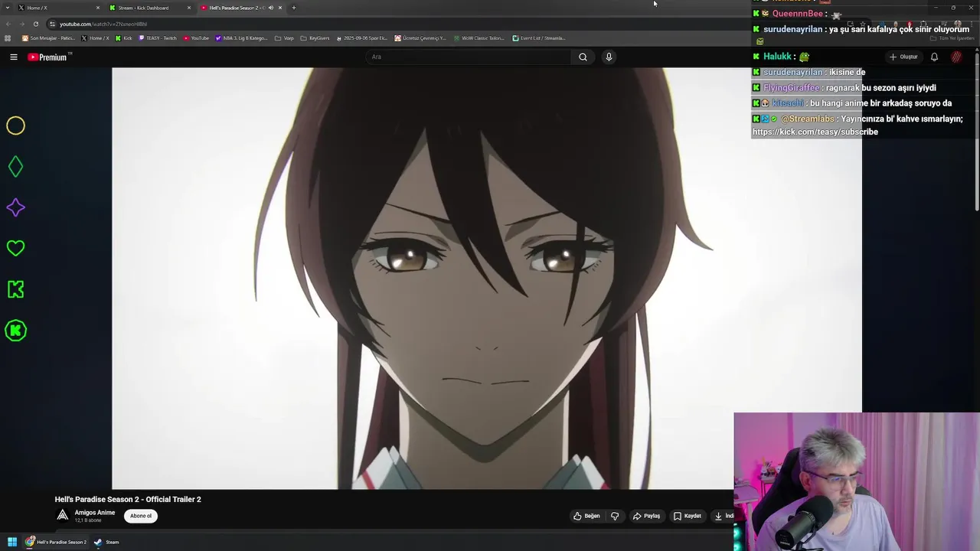Like the video with Beğen button
Screen dimensions: 980x551
click(586, 516)
